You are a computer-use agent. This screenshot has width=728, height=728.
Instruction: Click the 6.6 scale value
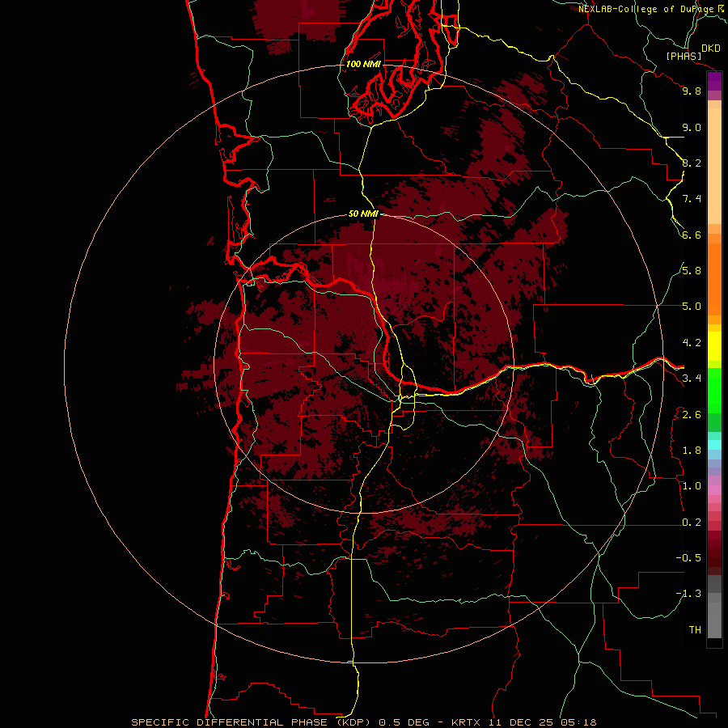692,235
